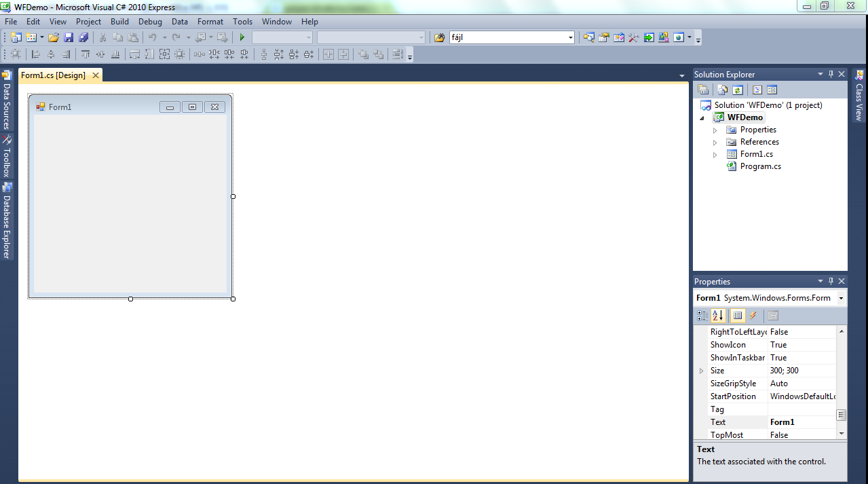Open the Debug menu

150,22
